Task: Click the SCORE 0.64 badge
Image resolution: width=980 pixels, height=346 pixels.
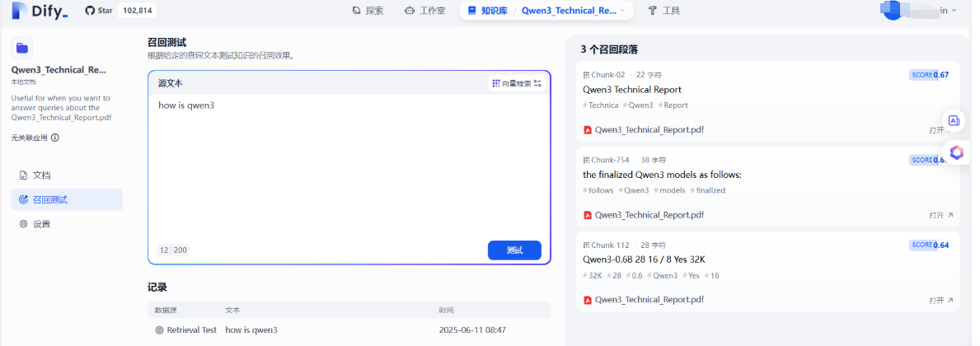Action: (929, 245)
